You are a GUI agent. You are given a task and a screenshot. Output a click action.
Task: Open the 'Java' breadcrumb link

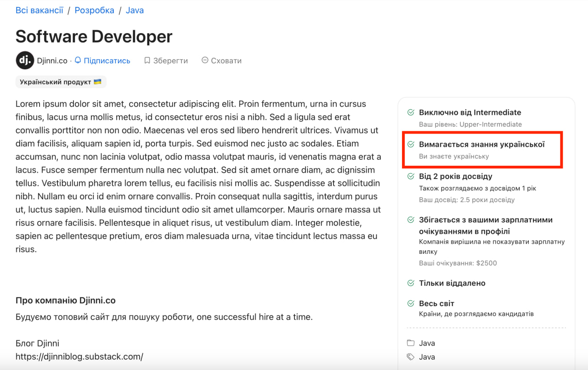(x=135, y=10)
